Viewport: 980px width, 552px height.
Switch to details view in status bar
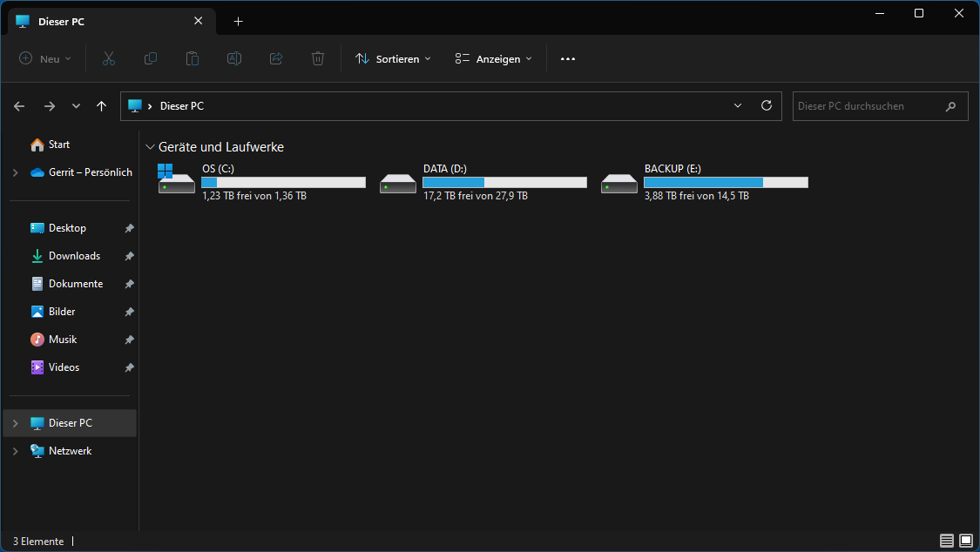[x=946, y=541]
